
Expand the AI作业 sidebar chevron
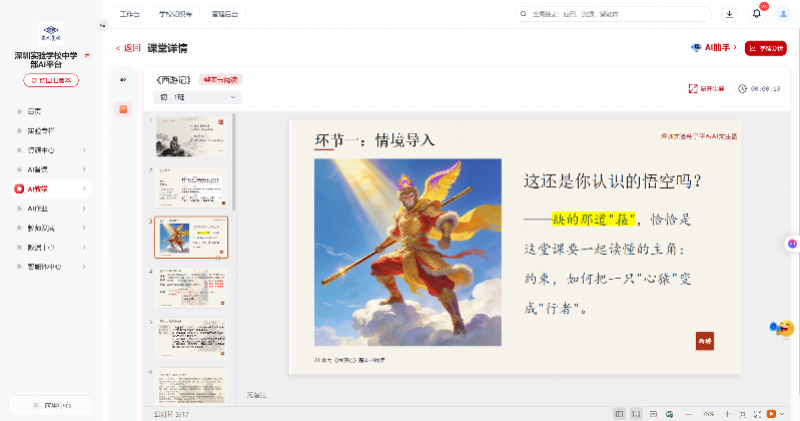(84, 208)
